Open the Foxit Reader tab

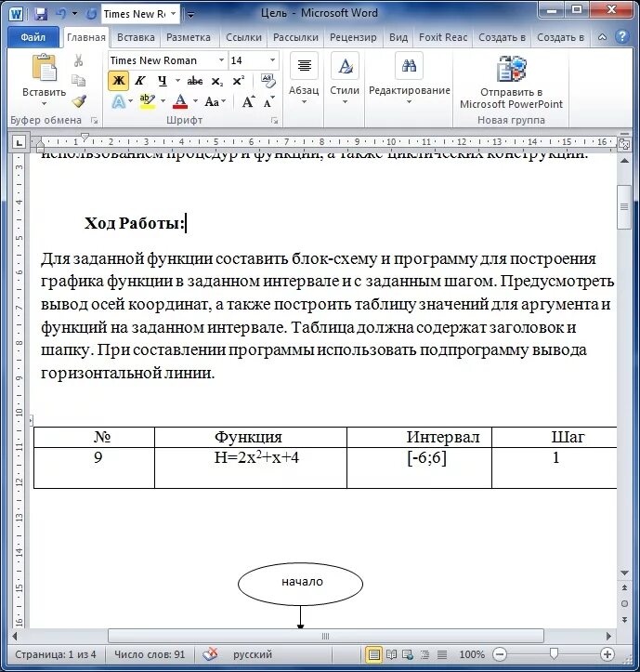tap(443, 38)
